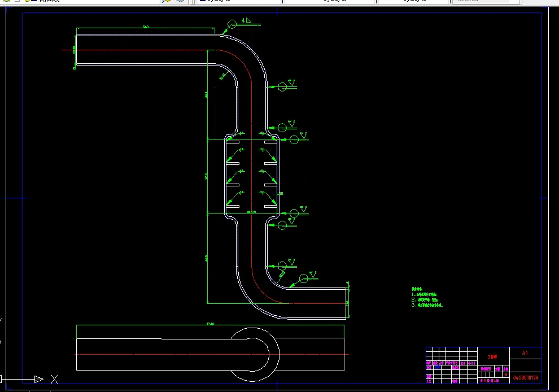Select the red drawing number 0403010128

click(526, 378)
